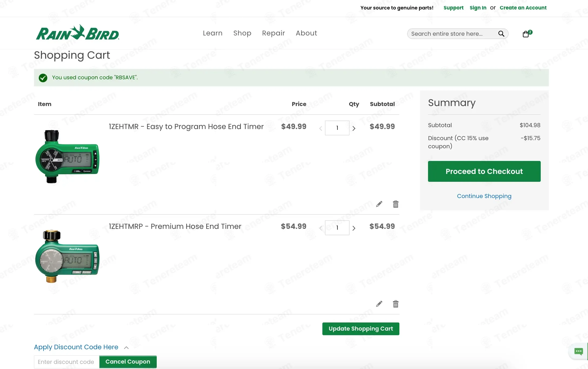Click quantity field of Easy to Program Hose End Timer

(337, 128)
